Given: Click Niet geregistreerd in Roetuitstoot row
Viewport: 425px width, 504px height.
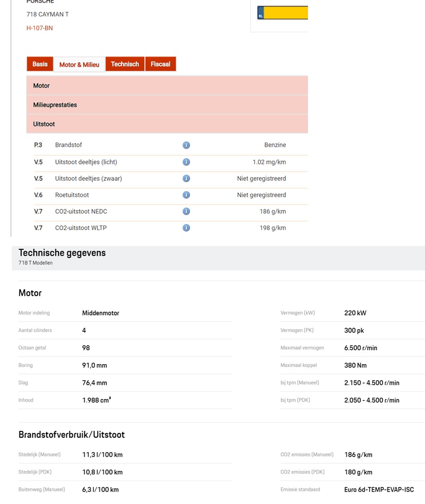Looking at the screenshot, I should pyautogui.click(x=261, y=195).
